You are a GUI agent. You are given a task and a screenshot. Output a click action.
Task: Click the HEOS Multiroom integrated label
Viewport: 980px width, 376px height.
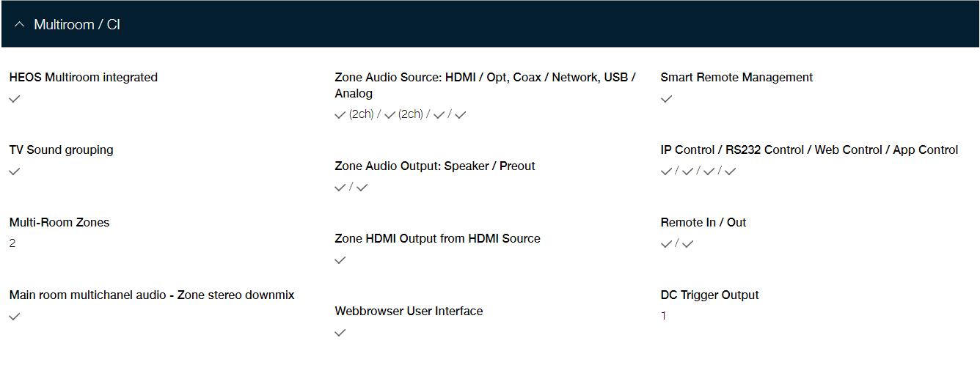click(x=84, y=77)
